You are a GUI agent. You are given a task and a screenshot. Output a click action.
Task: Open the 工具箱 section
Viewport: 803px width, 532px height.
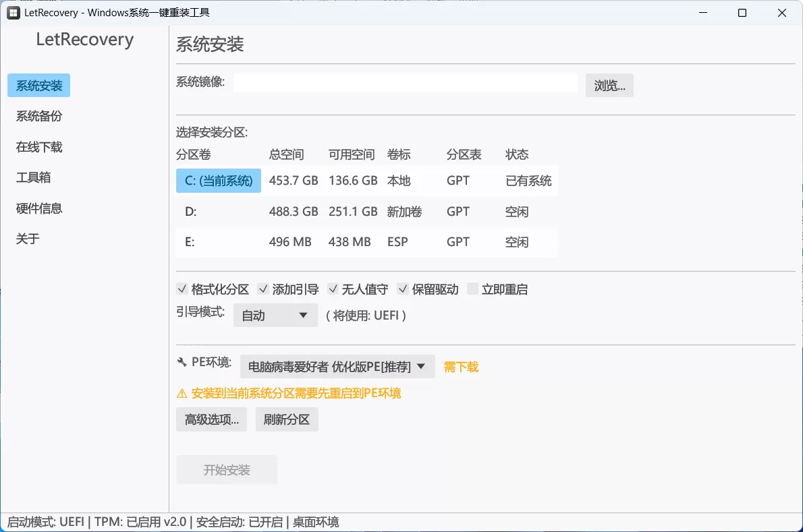pos(32,177)
